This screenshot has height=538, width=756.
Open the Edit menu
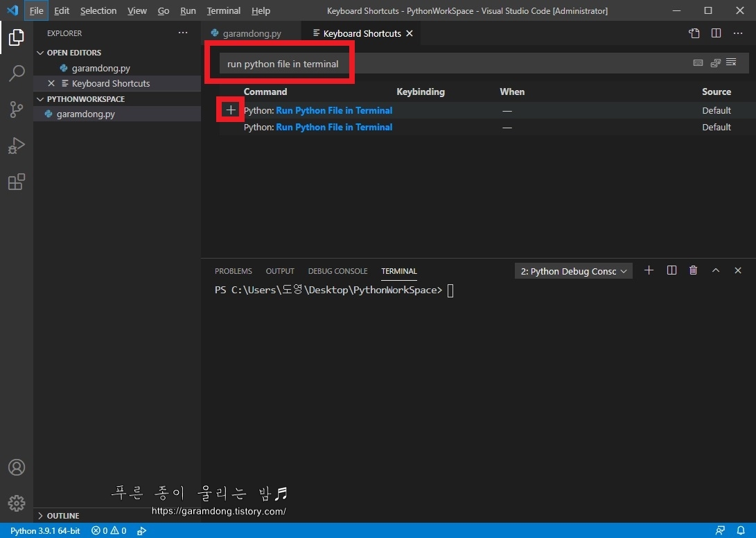click(62, 10)
